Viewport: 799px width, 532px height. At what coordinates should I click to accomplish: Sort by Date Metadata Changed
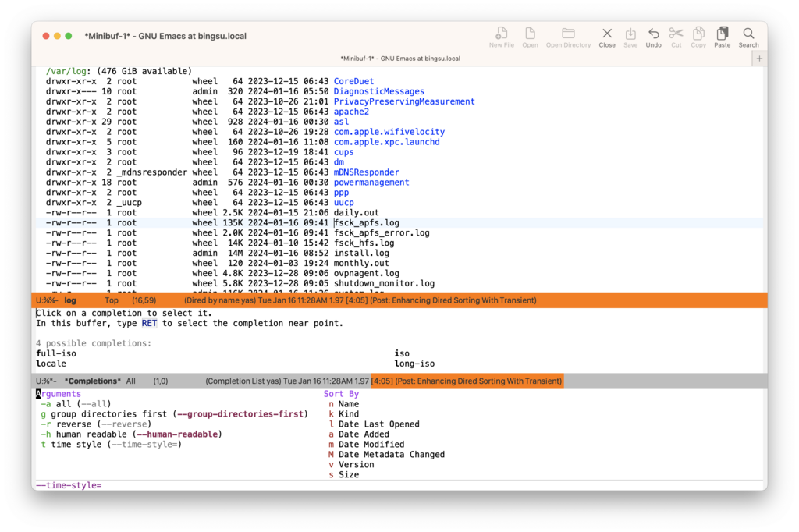[x=387, y=455]
